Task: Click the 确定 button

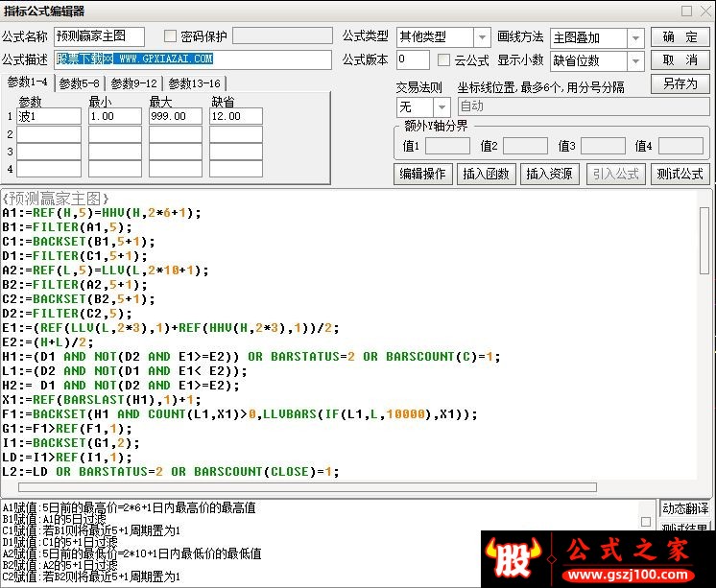Action: [x=680, y=38]
